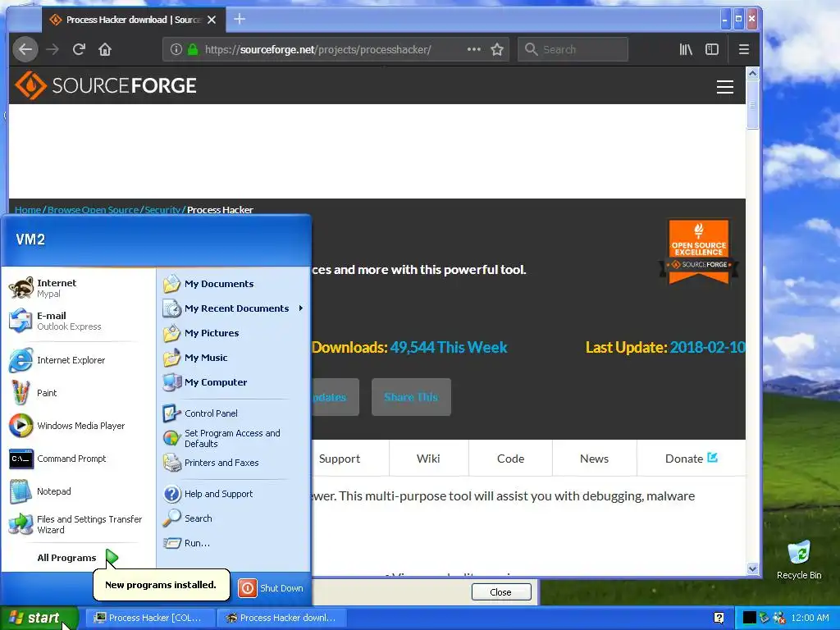Image resolution: width=840 pixels, height=630 pixels.
Task: Follow the Browse Open Source breadcrumb link
Action: (93, 210)
